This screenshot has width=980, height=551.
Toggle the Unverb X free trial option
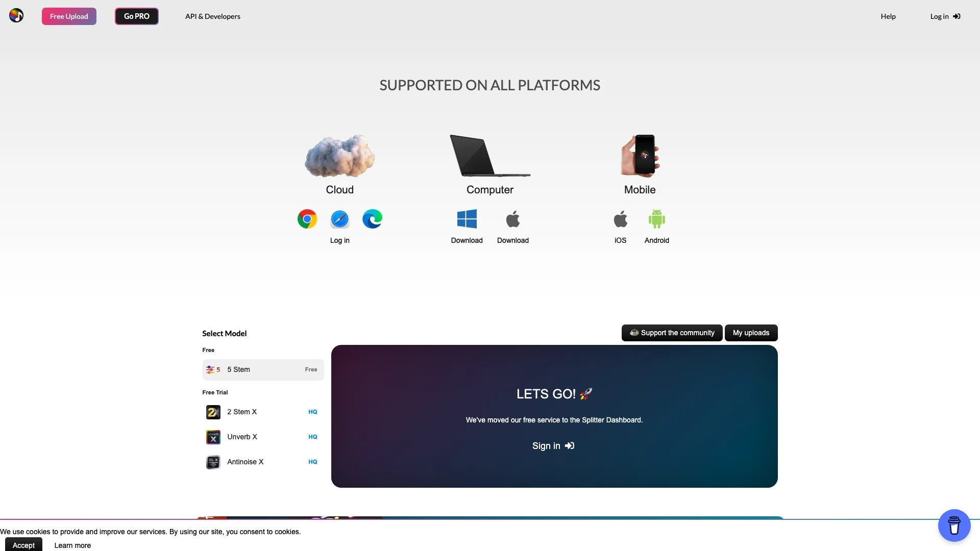tap(262, 437)
